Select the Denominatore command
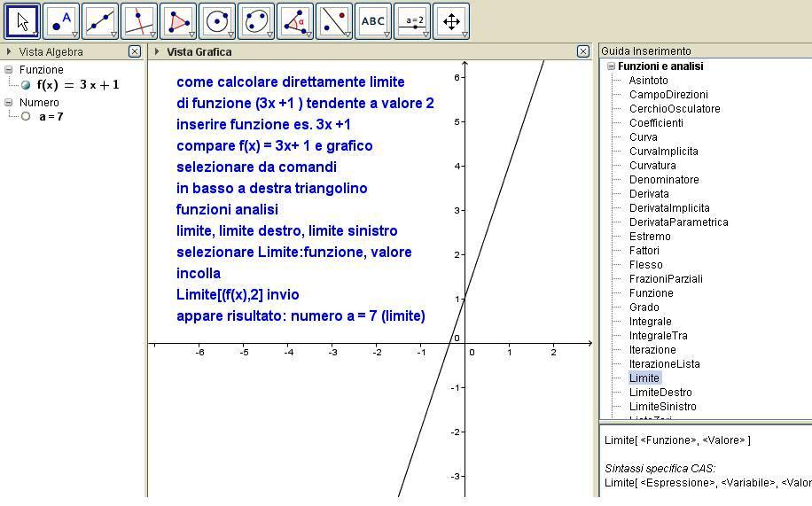This screenshot has height=506, width=812. click(664, 180)
